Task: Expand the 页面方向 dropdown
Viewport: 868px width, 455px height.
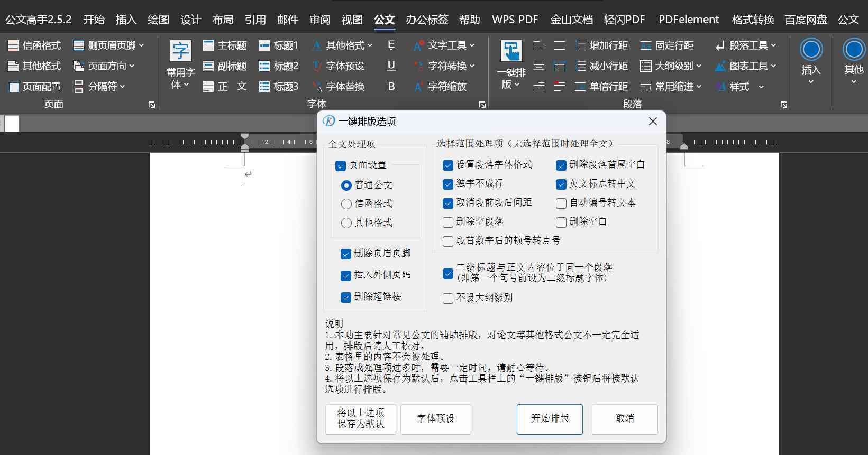Action: click(x=132, y=66)
